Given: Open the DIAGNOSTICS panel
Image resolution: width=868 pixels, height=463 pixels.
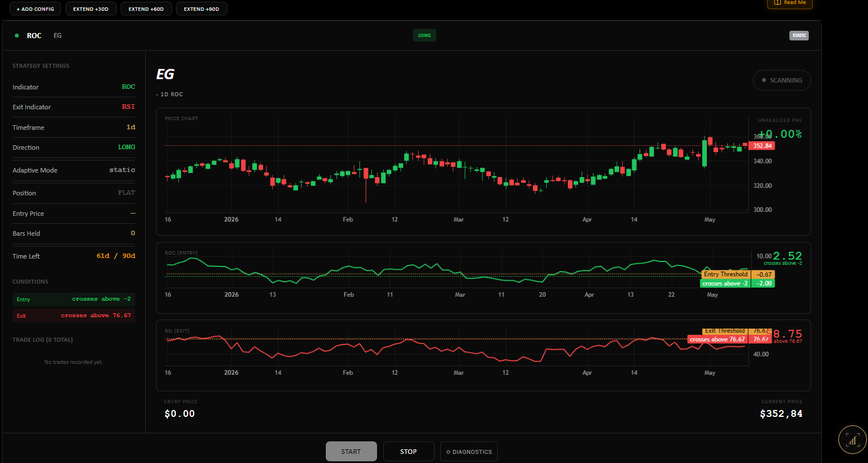Looking at the screenshot, I should point(469,452).
